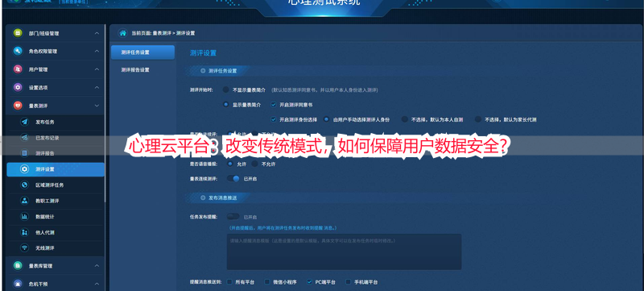Collapse 量表测评 chevron

pyautogui.click(x=97, y=106)
